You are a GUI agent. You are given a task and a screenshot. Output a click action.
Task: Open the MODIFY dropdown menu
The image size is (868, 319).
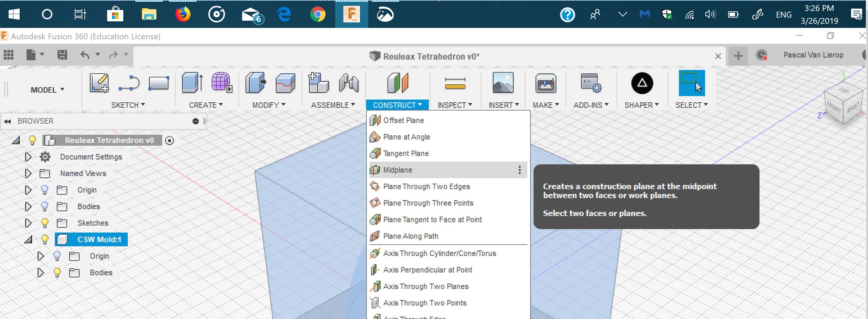point(269,105)
